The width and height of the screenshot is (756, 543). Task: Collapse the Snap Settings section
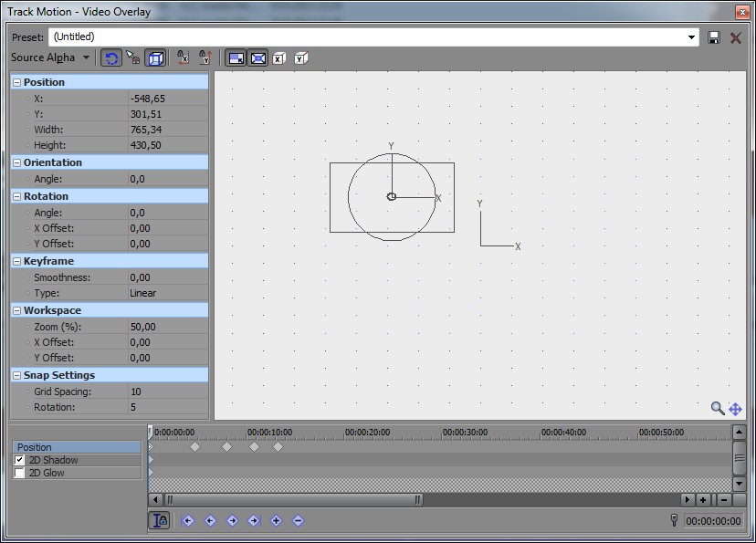(16, 375)
